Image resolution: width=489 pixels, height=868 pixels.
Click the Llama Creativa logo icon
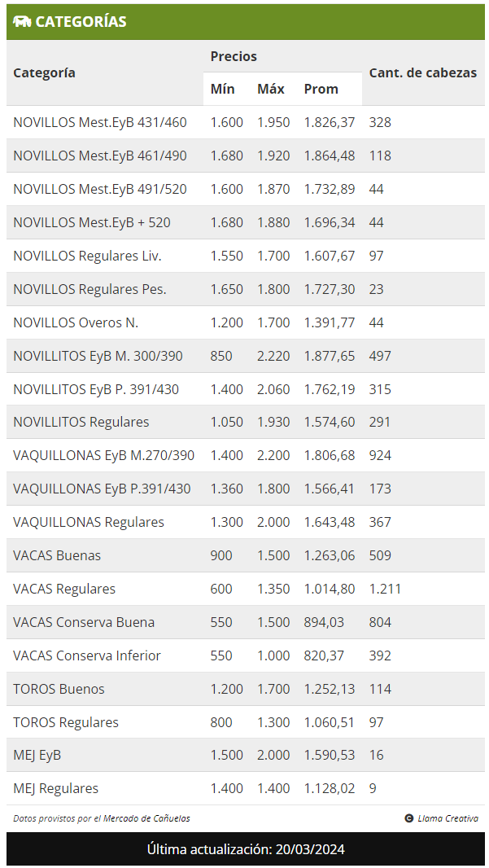(x=408, y=818)
